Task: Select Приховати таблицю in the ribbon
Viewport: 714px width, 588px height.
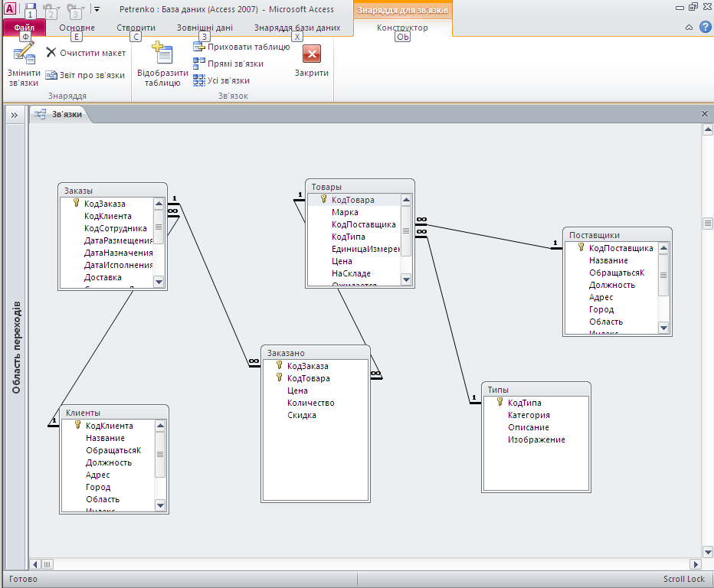Action: (x=241, y=47)
